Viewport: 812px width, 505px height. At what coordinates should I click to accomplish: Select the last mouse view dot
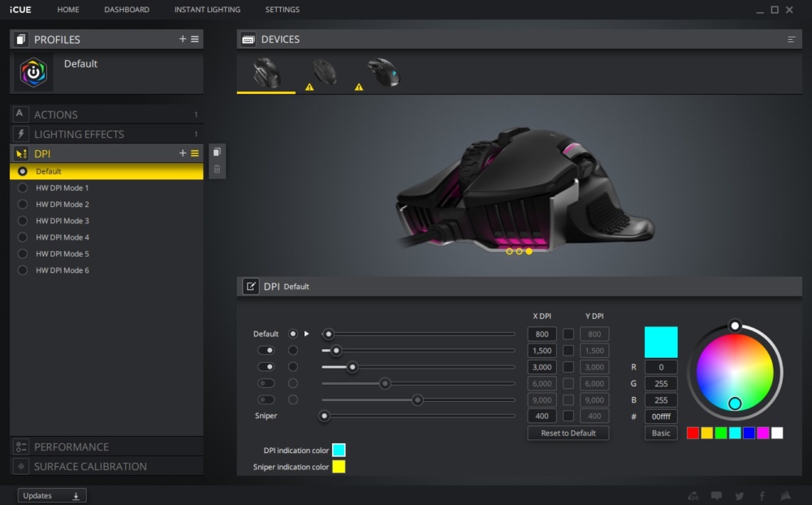tap(529, 251)
